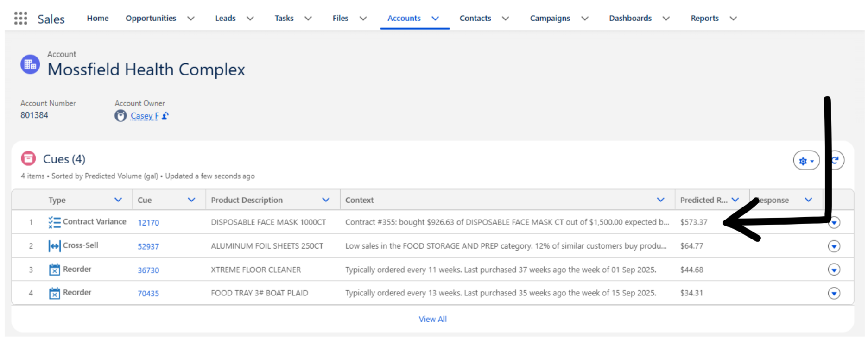Click account number 801384
The height and width of the screenshot is (339, 868).
pyautogui.click(x=34, y=115)
